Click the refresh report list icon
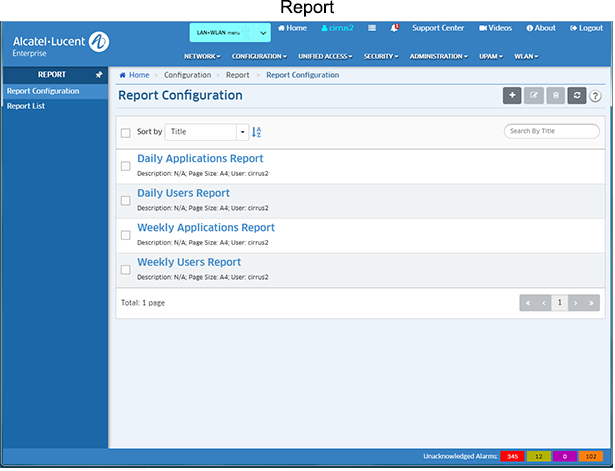This screenshot has width=615, height=471. pos(576,96)
